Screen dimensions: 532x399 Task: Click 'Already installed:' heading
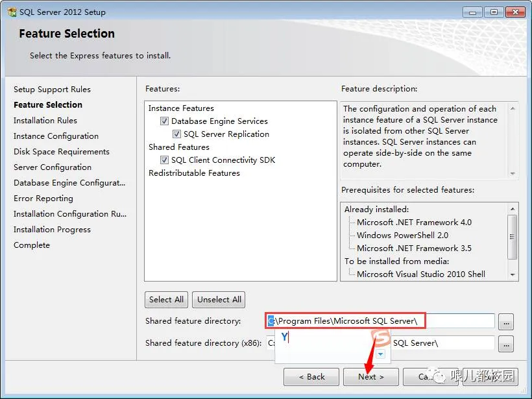click(x=376, y=210)
